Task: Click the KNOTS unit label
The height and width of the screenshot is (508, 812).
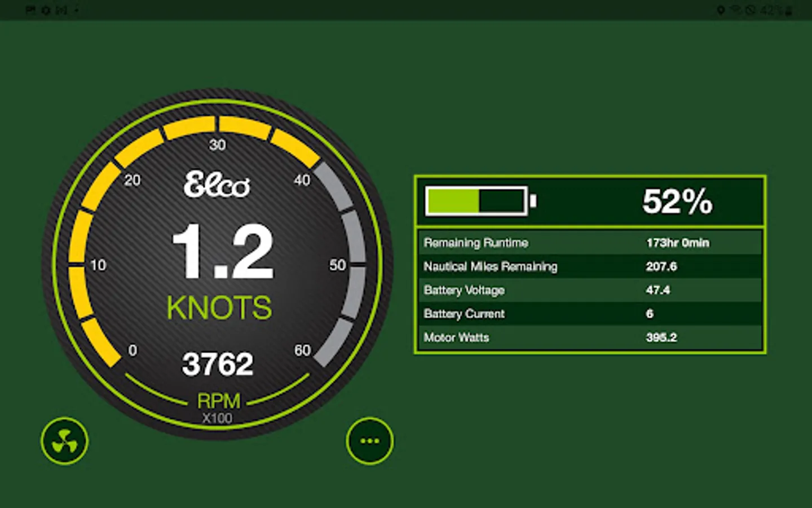Action: pyautogui.click(x=219, y=308)
